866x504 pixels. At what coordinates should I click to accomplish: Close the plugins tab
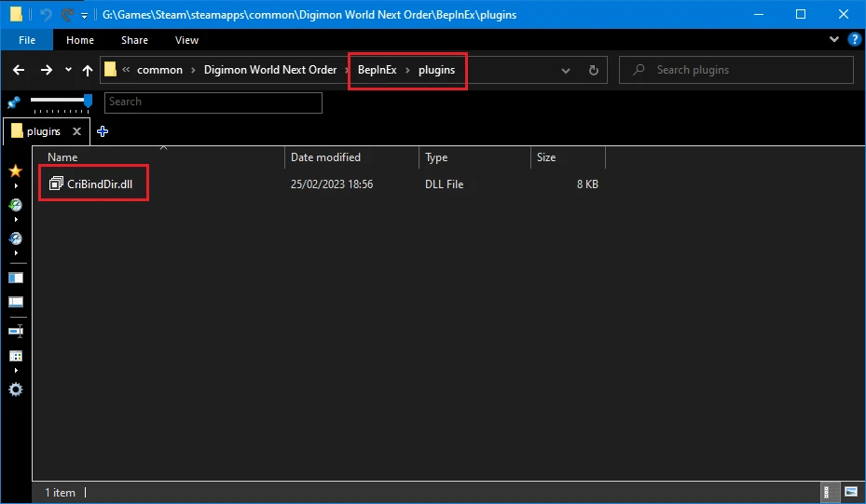[76, 131]
